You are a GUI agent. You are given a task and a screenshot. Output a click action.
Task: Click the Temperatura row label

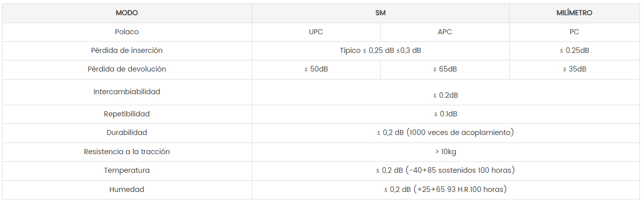127,170
